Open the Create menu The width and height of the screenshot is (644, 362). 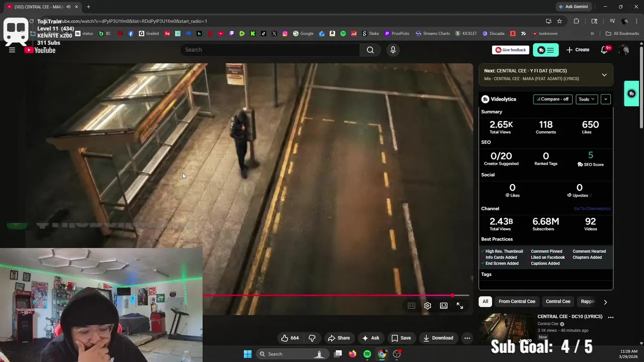tap(578, 50)
